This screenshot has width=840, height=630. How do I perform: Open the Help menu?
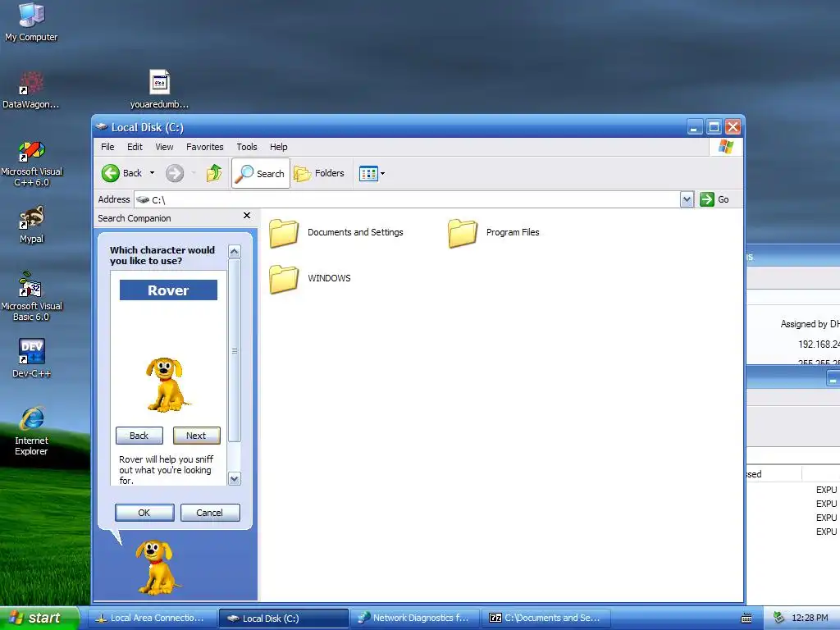point(279,147)
